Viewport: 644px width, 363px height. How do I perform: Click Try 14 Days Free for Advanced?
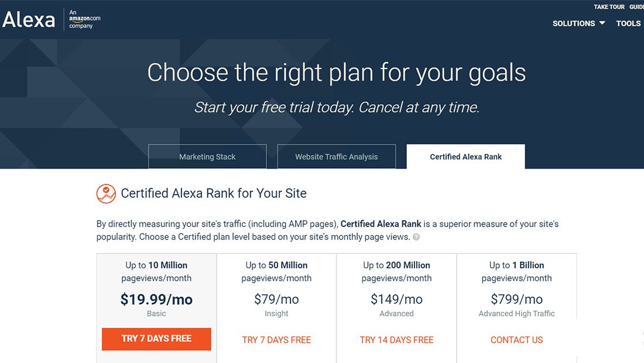(x=396, y=340)
